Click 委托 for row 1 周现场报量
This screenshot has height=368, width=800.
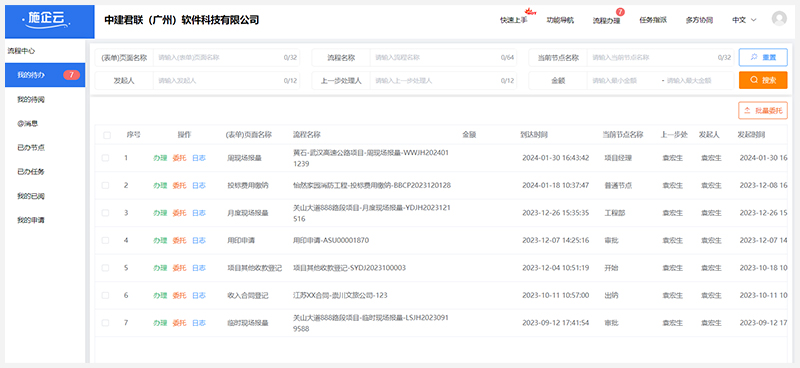180,158
